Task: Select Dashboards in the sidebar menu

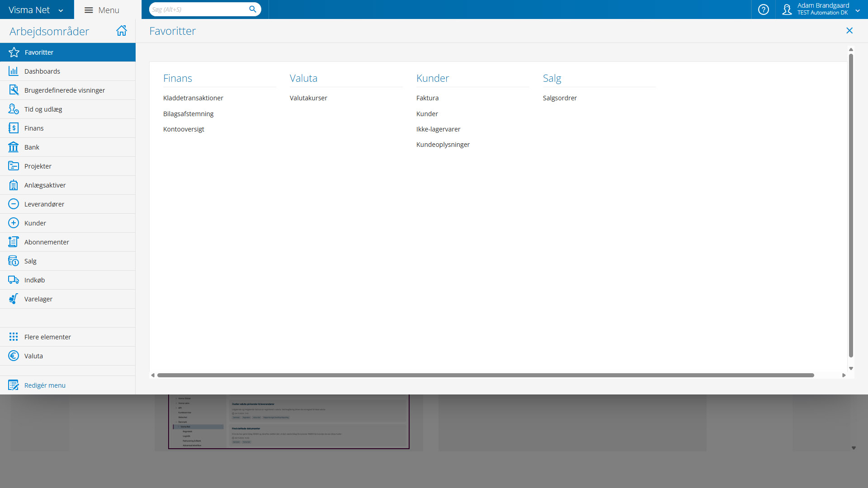Action: (42, 71)
